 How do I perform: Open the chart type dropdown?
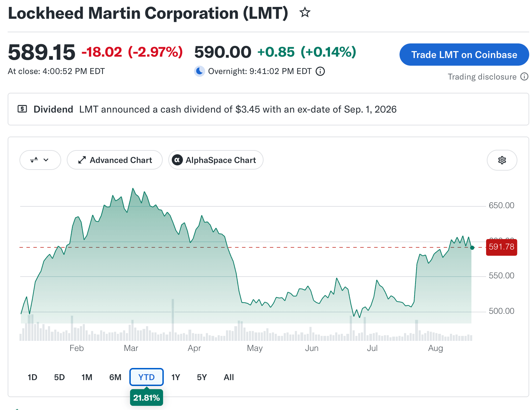click(40, 160)
